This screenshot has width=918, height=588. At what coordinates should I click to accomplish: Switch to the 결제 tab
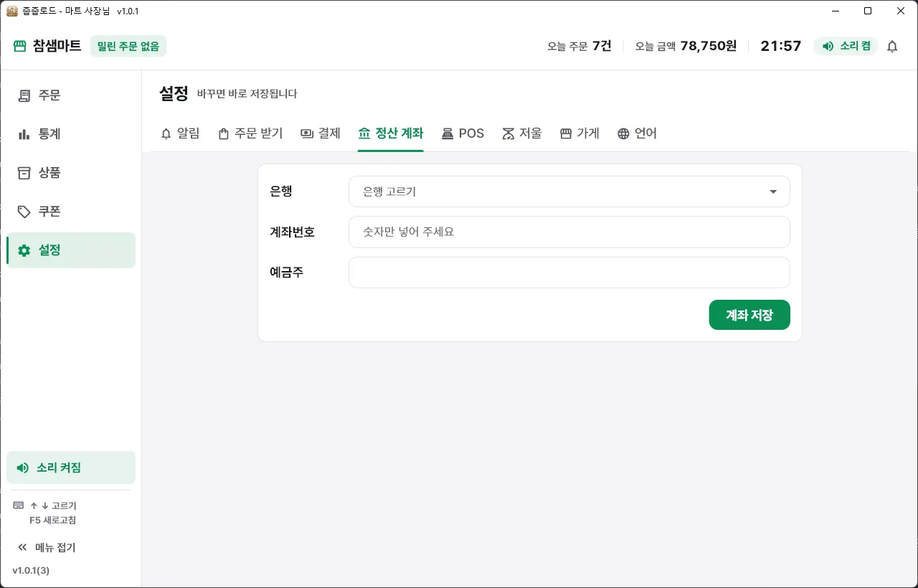pyautogui.click(x=321, y=133)
